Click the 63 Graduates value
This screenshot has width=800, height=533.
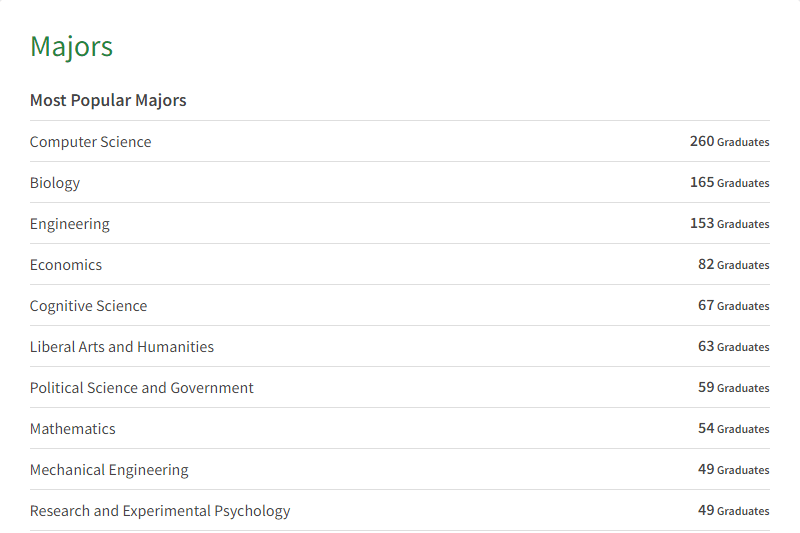pyautogui.click(x=733, y=347)
